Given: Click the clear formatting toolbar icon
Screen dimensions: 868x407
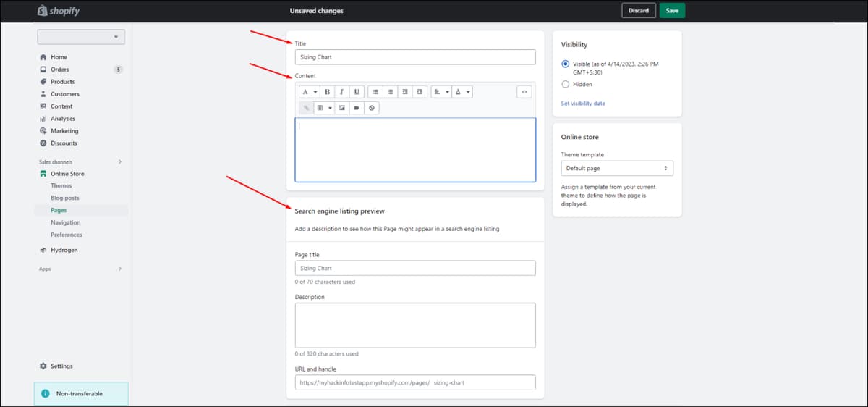Looking at the screenshot, I should click(372, 108).
